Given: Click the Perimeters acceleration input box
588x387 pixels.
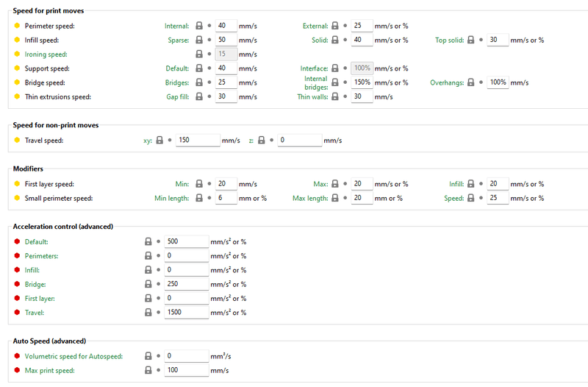Looking at the screenshot, I should [188, 256].
